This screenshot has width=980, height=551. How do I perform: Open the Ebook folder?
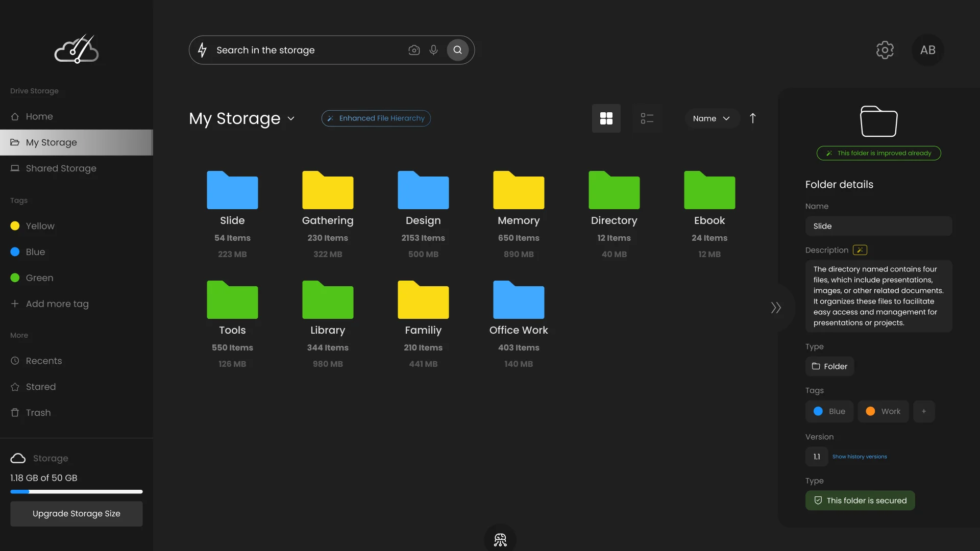709,190
